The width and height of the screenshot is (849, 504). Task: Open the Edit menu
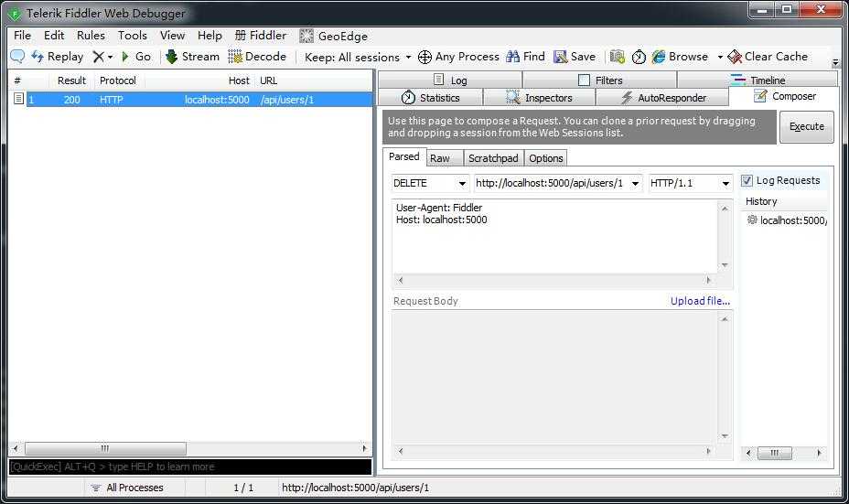[54, 35]
